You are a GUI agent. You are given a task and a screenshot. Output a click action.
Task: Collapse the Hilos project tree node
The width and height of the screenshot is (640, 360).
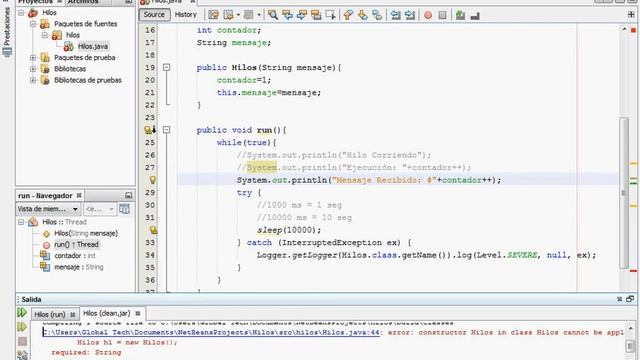coord(21,13)
